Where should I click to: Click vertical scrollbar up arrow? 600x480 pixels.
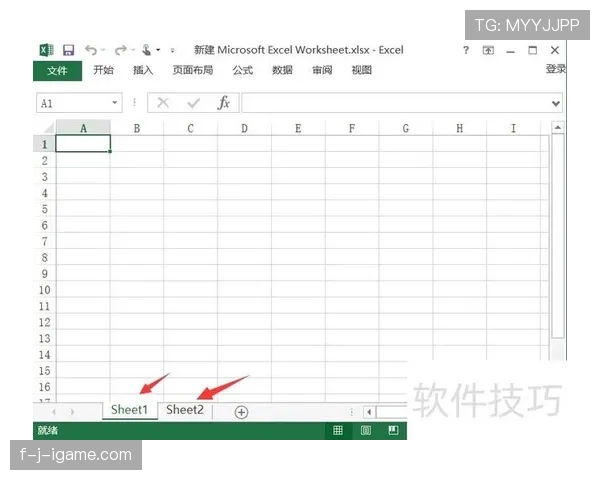558,127
